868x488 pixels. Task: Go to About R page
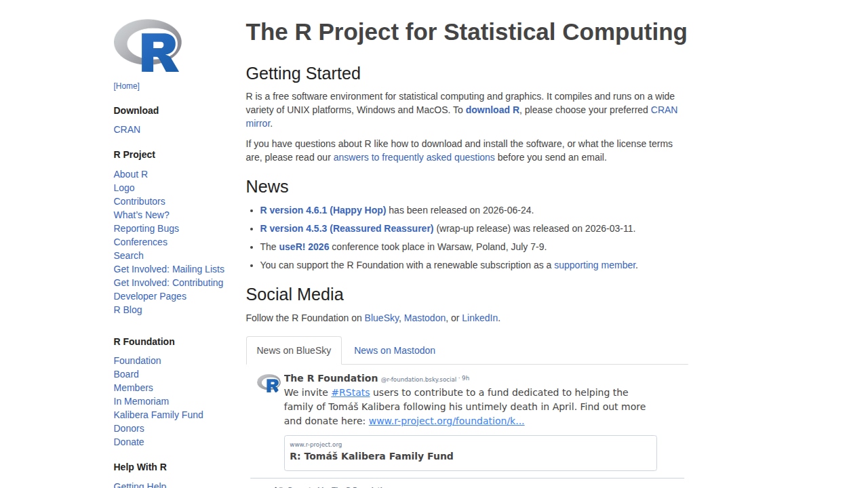pyautogui.click(x=131, y=174)
